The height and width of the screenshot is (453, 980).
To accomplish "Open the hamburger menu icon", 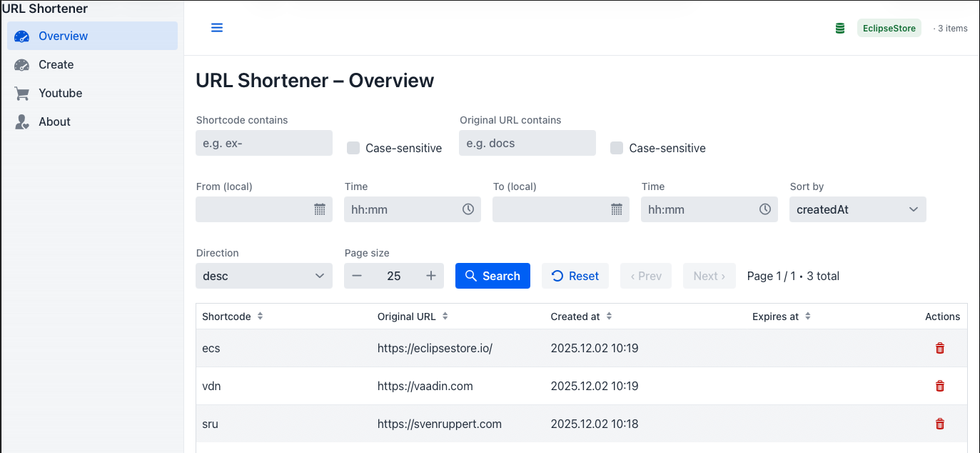I will click(x=216, y=27).
